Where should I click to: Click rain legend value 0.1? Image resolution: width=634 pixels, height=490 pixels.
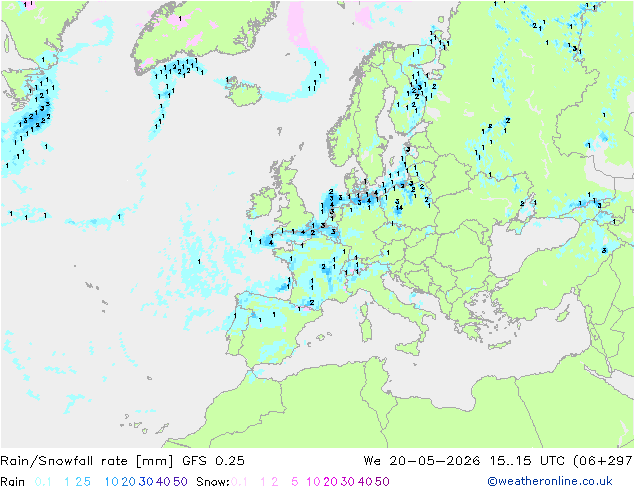(43, 482)
